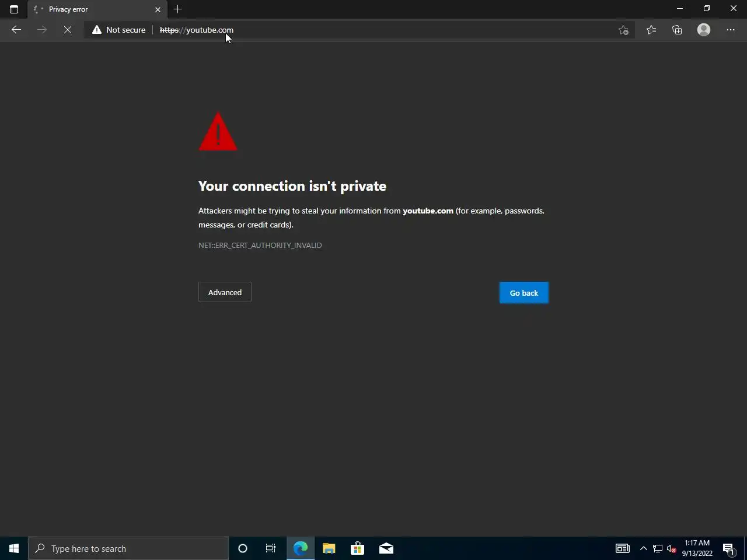The width and height of the screenshot is (747, 560).
Task: Open the tab actions menu icon
Action: coord(14,9)
